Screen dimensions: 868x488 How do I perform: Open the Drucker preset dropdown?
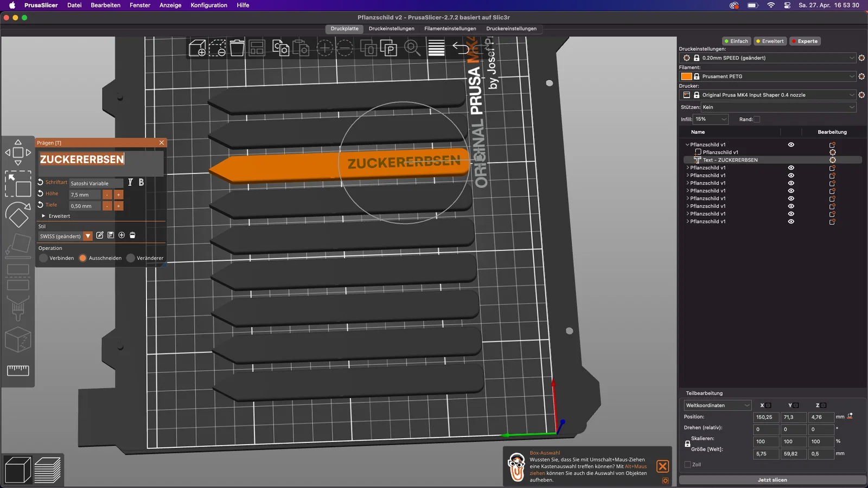point(768,95)
